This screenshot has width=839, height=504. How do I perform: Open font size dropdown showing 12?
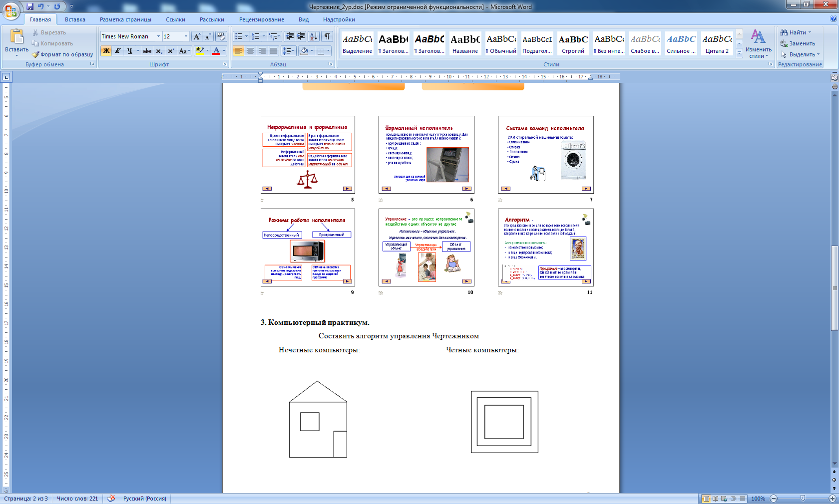186,36
